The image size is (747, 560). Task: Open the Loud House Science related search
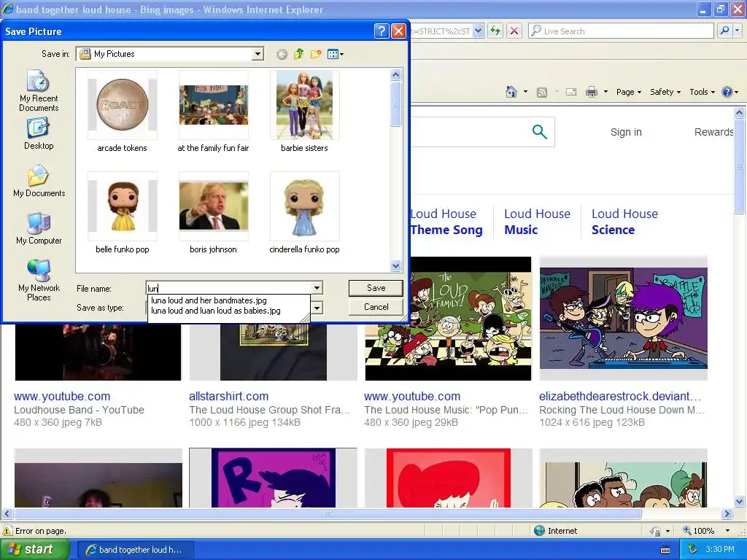pos(624,222)
